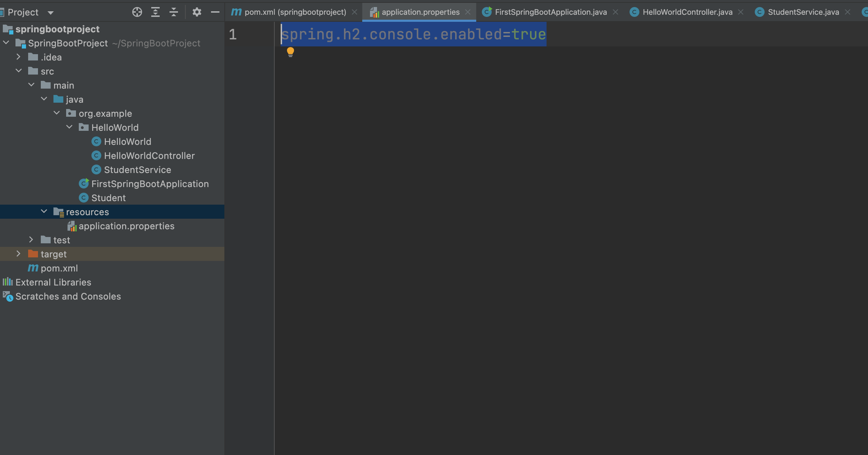
Task: Close StudentService.java tab
Action: [x=848, y=12]
